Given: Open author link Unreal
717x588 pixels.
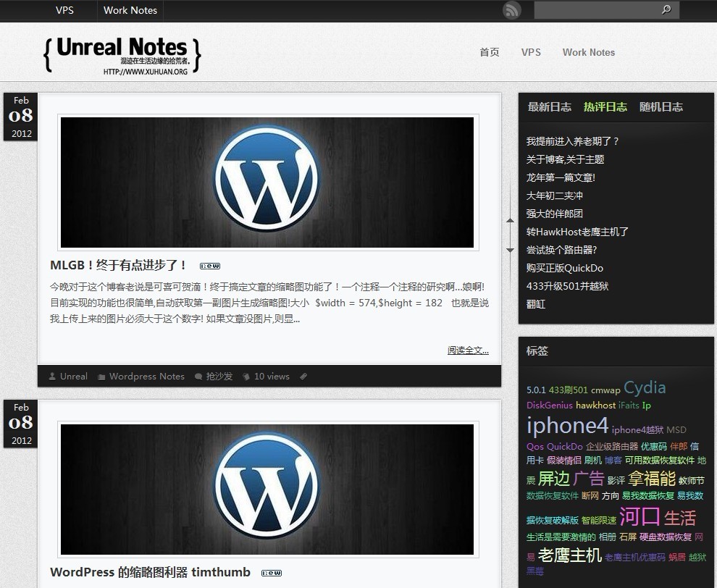Looking at the screenshot, I should tap(74, 377).
